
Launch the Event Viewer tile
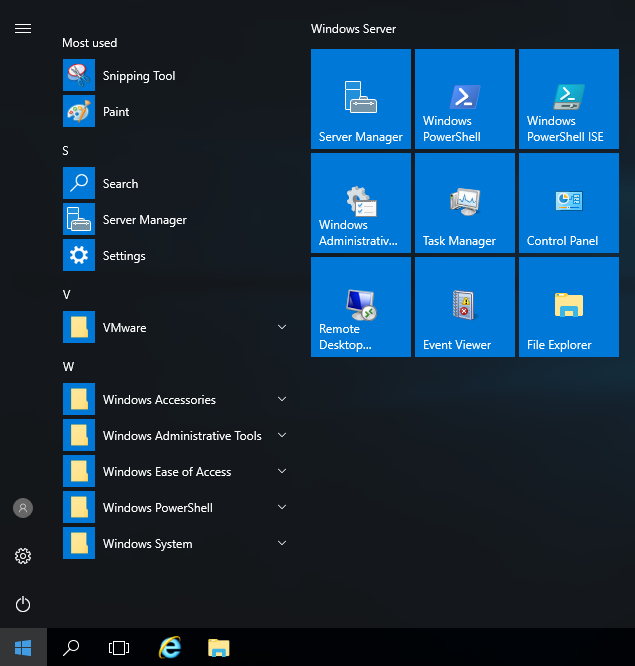point(465,307)
